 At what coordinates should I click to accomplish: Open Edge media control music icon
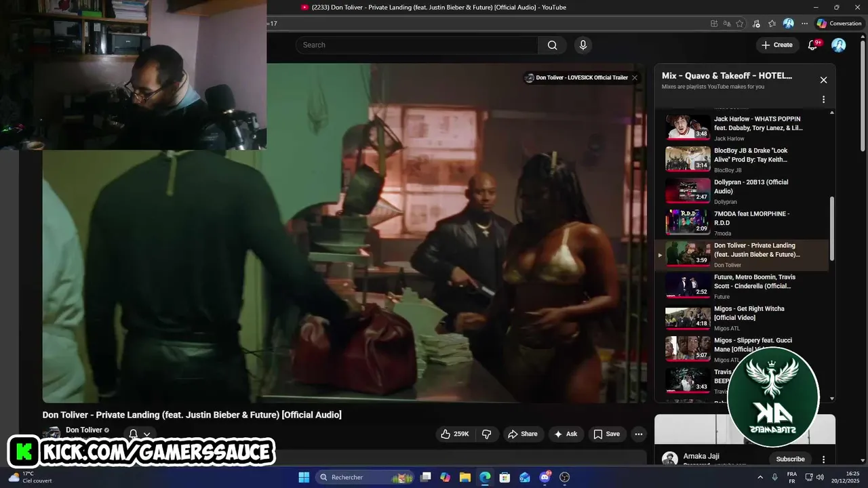(x=757, y=23)
